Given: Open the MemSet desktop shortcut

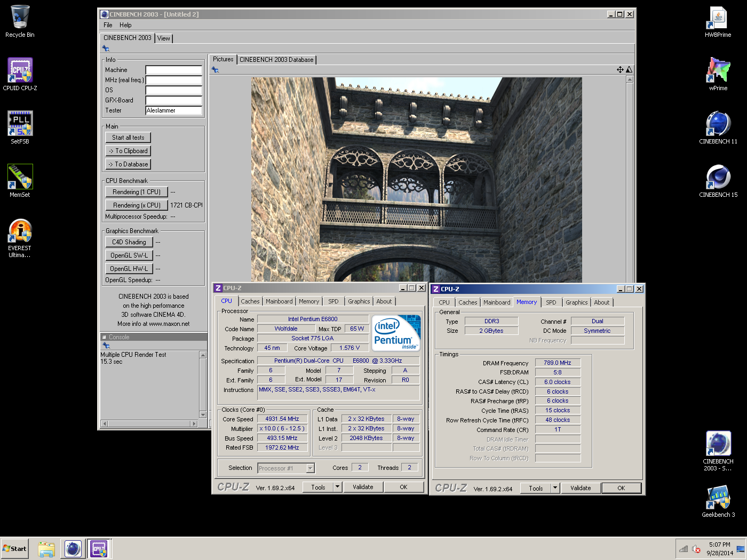Looking at the screenshot, I should [20, 181].
